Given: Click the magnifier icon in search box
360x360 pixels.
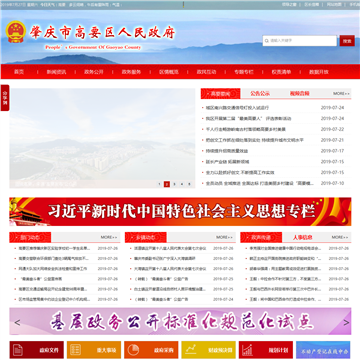Looking at the screenshot, I should [267, 41].
